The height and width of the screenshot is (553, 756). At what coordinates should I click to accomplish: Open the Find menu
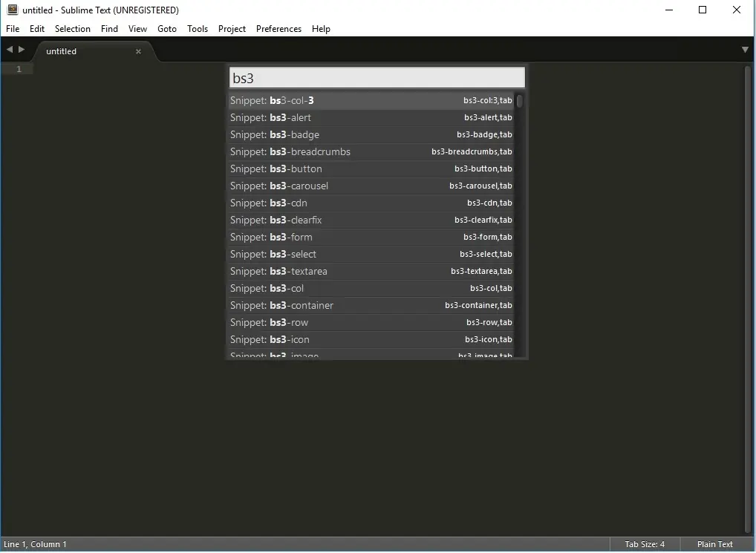109,29
